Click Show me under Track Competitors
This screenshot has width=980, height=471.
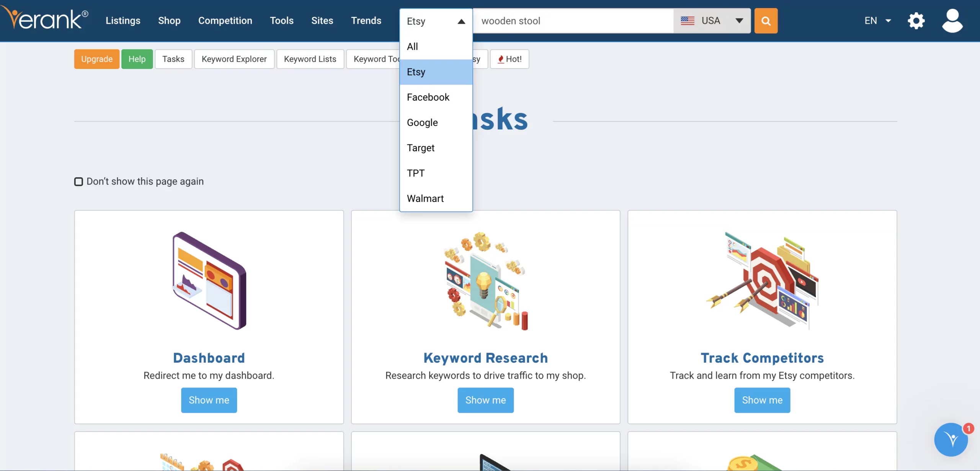click(762, 400)
